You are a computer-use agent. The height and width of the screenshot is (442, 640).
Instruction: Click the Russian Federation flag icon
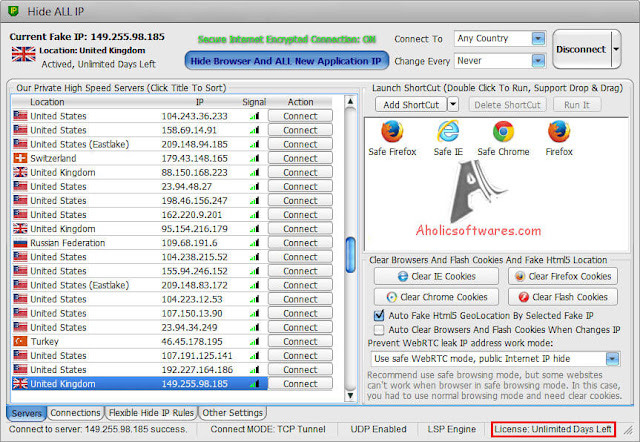click(20, 243)
